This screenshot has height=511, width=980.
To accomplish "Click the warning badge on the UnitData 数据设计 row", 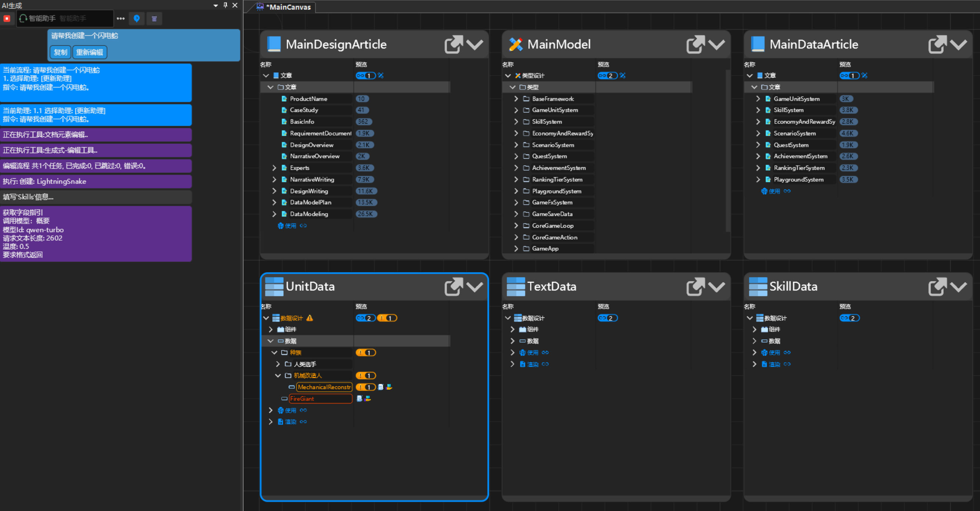I will click(x=387, y=318).
